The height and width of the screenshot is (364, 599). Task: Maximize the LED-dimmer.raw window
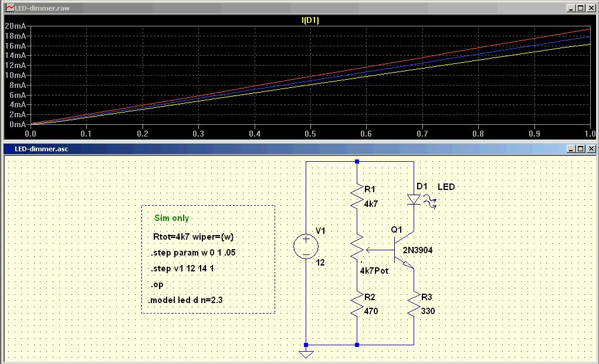pos(581,8)
